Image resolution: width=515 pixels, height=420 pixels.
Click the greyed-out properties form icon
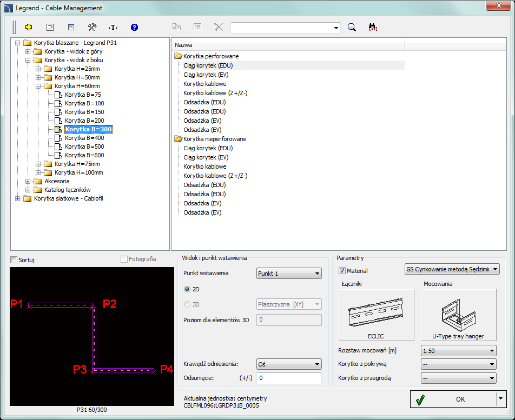coord(197,27)
